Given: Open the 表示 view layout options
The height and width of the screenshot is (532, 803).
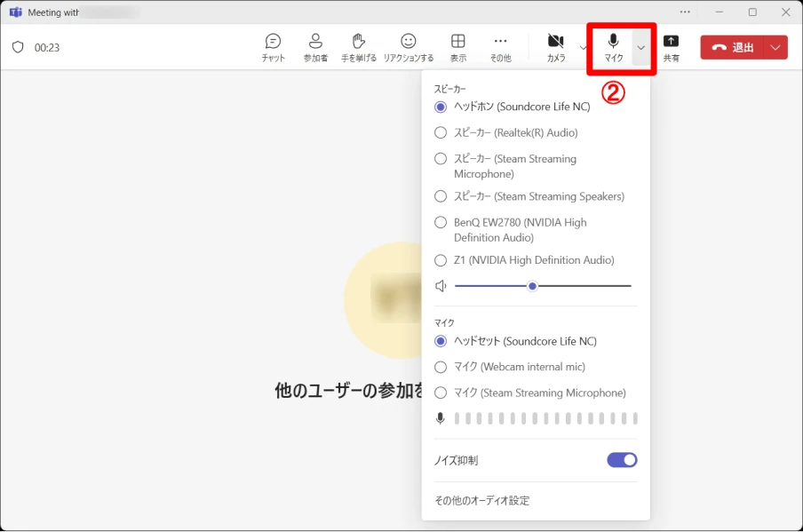Looking at the screenshot, I should [457, 48].
